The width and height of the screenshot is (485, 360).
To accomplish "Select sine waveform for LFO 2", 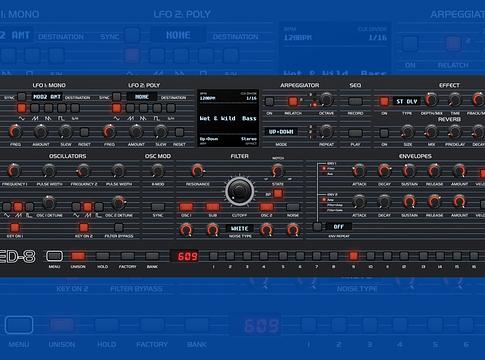I will 117,108.
